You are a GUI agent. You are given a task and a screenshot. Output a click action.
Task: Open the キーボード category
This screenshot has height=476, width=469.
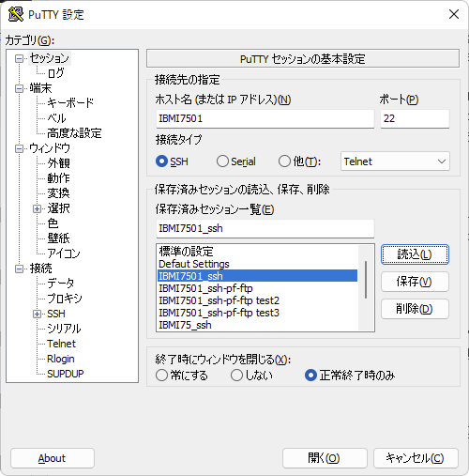pyautogui.click(x=70, y=103)
